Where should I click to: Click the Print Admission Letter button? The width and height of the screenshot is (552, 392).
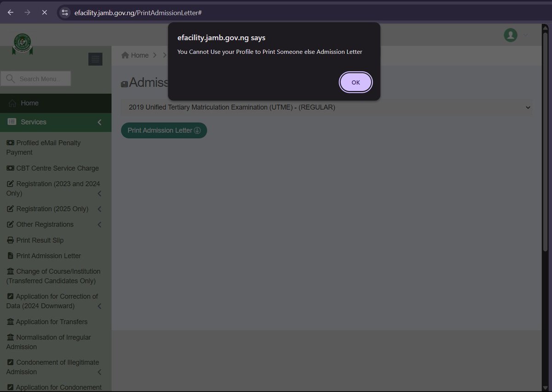pyautogui.click(x=164, y=130)
